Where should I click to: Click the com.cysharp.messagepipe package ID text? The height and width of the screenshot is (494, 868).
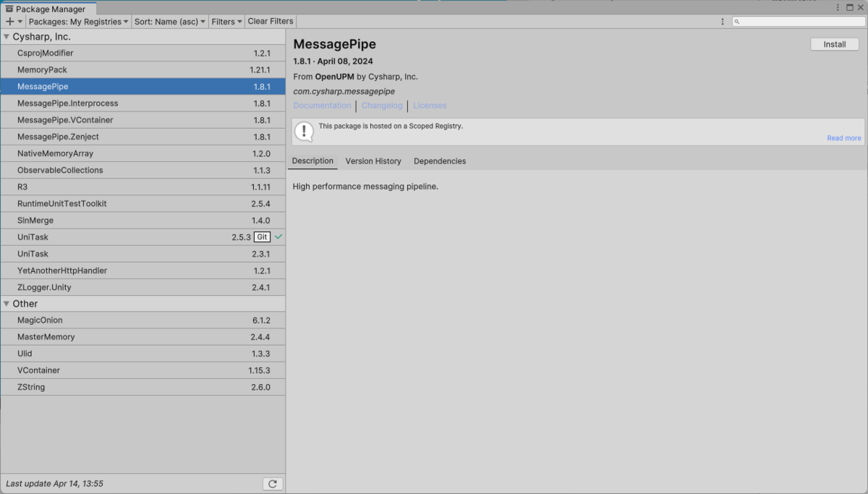pos(344,91)
